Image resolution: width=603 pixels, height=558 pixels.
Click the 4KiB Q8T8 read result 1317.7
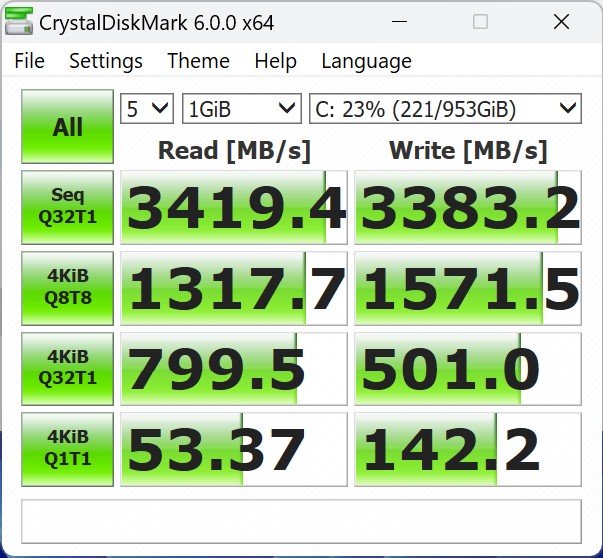pos(234,288)
